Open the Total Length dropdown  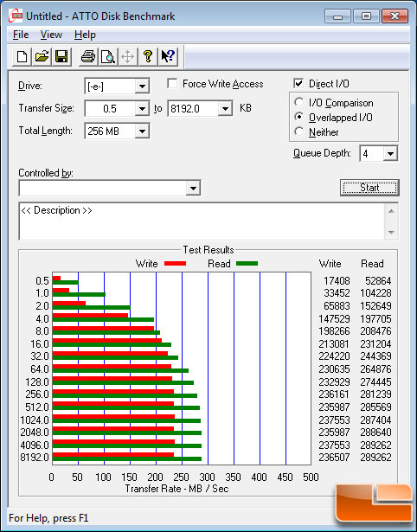pyautogui.click(x=142, y=131)
